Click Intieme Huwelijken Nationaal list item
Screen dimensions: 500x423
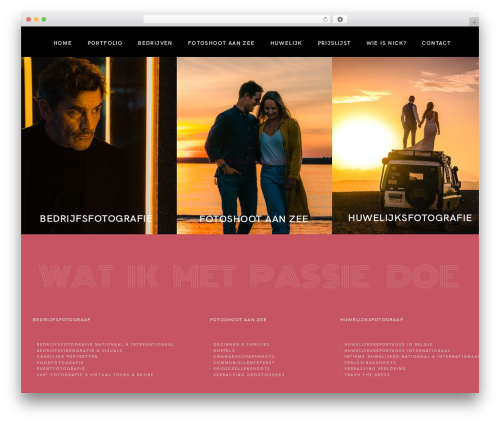410,356
